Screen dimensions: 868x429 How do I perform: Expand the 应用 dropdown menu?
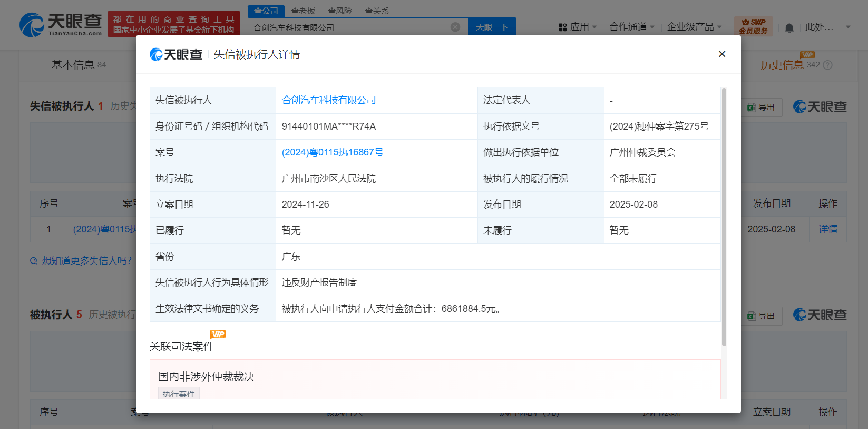coord(578,27)
